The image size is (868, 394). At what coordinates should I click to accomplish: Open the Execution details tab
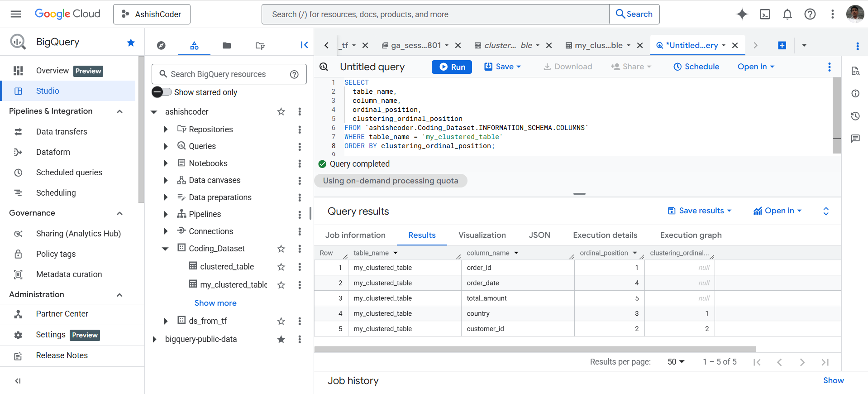[605, 235]
